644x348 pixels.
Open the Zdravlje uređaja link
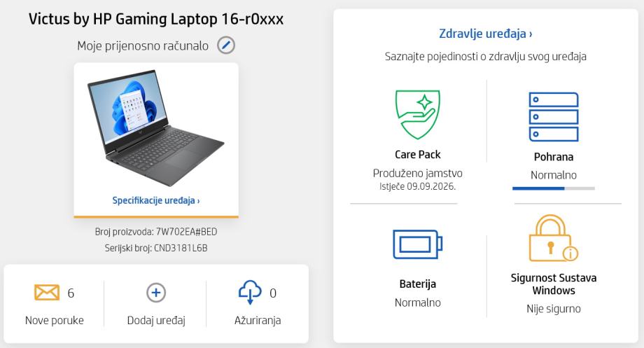coord(486,34)
